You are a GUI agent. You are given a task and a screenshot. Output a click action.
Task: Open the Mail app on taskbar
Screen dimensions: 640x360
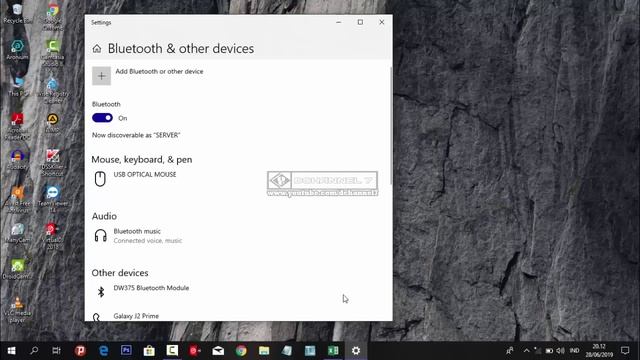click(218, 351)
